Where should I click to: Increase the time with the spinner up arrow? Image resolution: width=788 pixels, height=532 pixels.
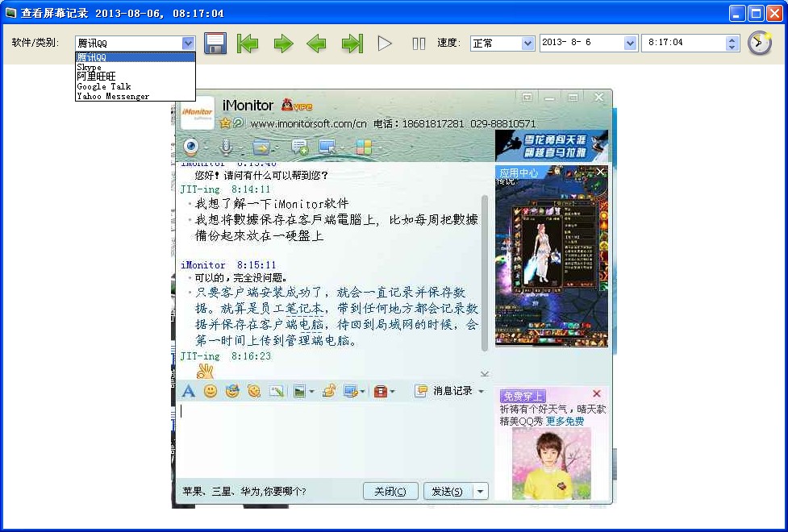[732, 39]
